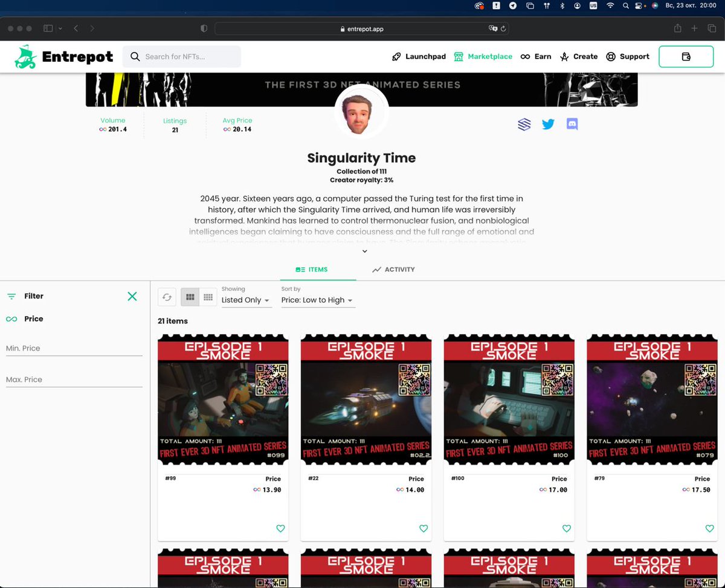This screenshot has width=725, height=588.
Task: Select the large grid view toggle
Action: [x=190, y=297]
